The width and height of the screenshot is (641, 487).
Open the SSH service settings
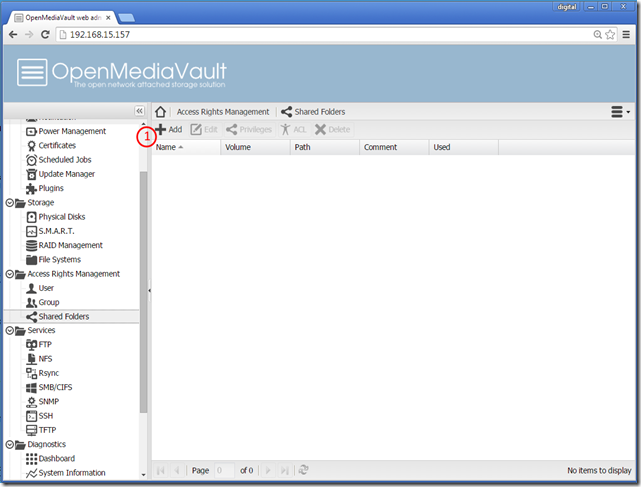39,416
